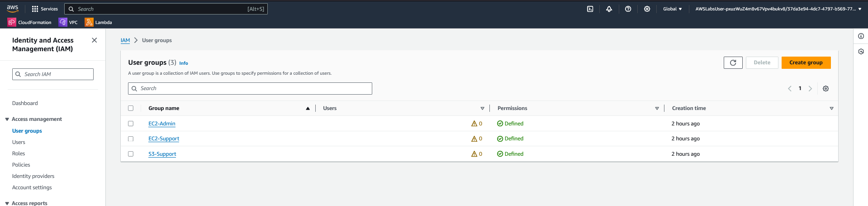The width and height of the screenshot is (868, 206).
Task: Refresh the user groups list
Action: tap(733, 62)
